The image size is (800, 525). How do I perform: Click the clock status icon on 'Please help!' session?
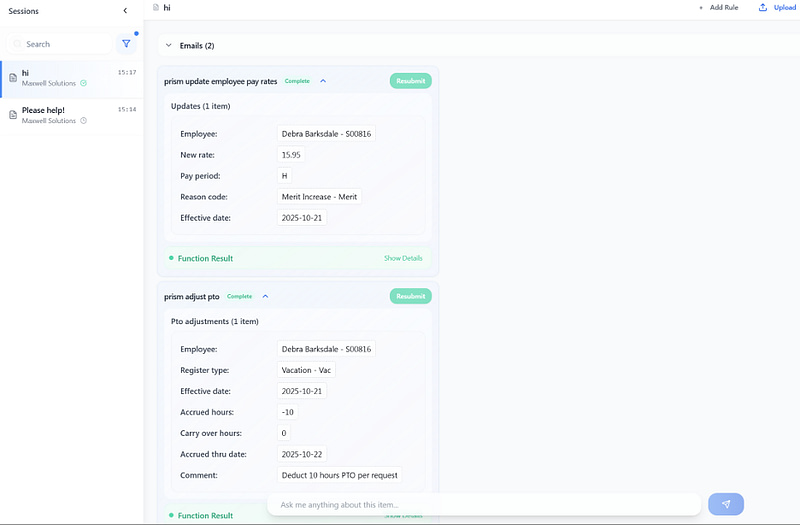83,121
